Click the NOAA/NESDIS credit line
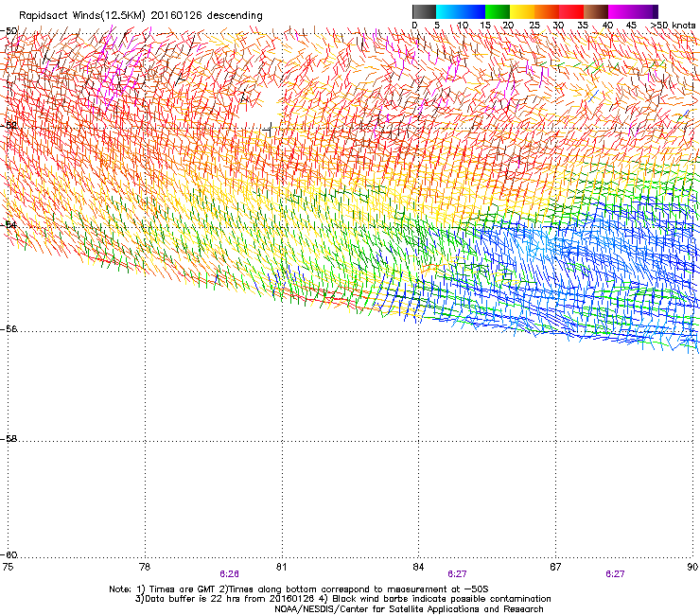700x615 pixels. coord(409,609)
